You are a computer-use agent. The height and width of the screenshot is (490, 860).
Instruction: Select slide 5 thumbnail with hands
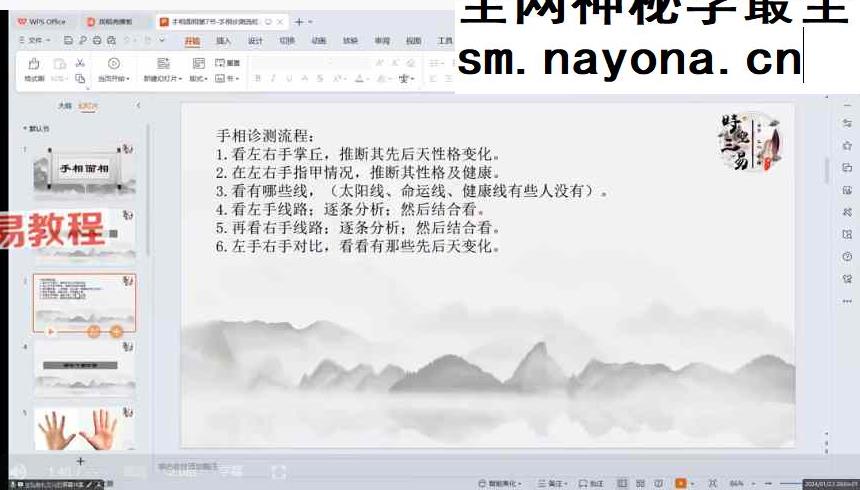(84, 429)
